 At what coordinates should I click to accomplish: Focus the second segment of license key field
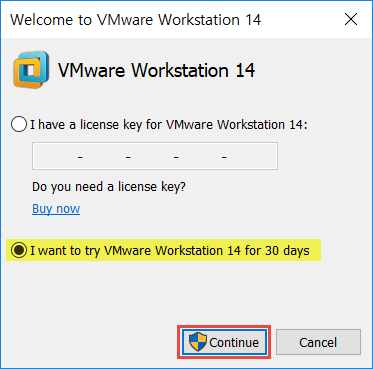pos(104,156)
